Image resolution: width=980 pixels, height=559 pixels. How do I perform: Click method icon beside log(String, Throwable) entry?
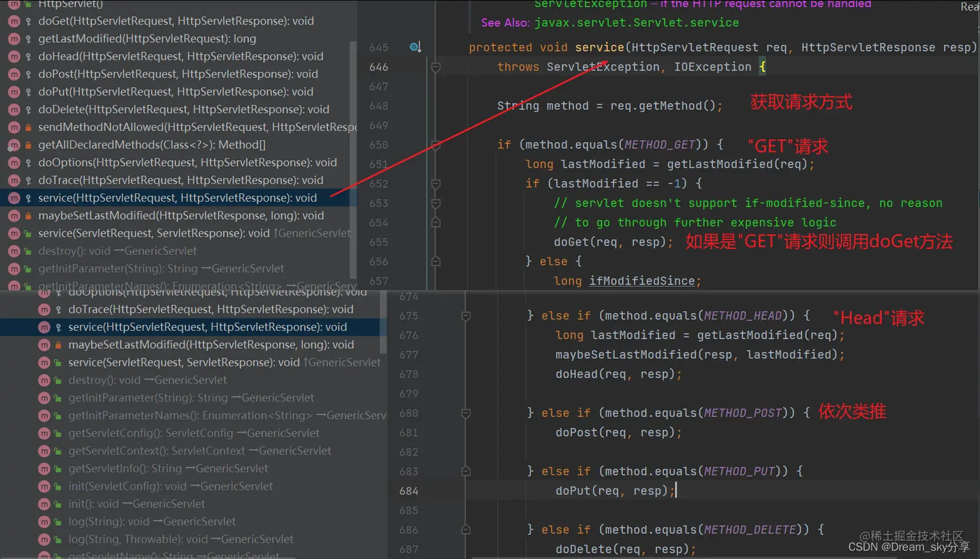point(44,539)
